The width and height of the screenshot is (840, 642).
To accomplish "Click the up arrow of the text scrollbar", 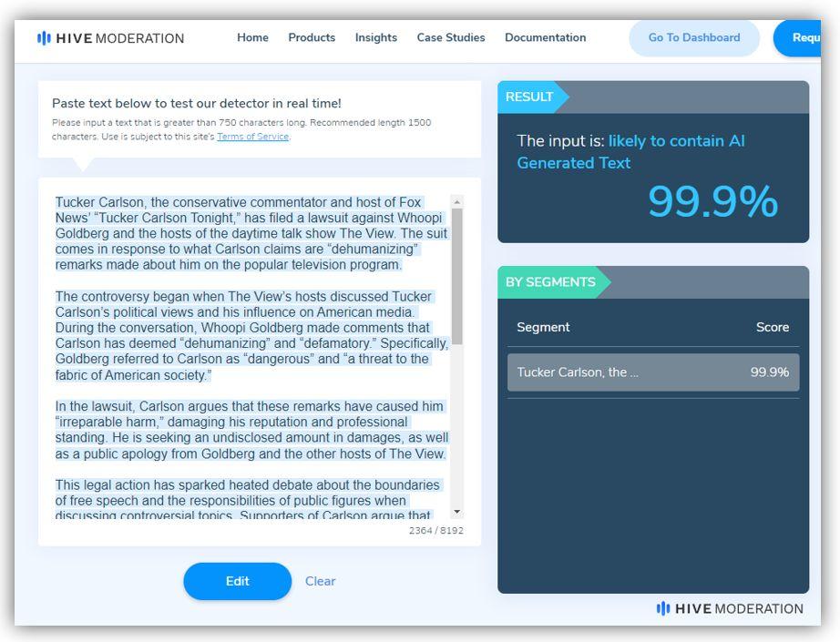I will point(457,202).
